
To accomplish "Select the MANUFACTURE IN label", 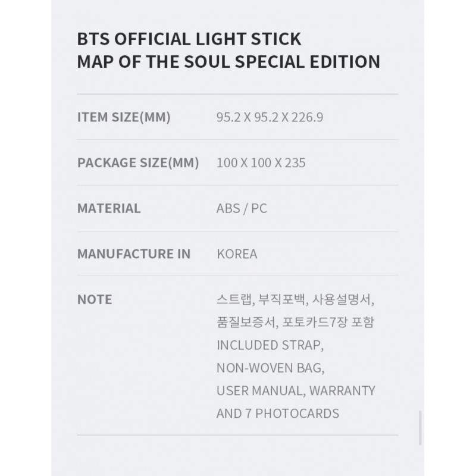I will pos(134,253).
